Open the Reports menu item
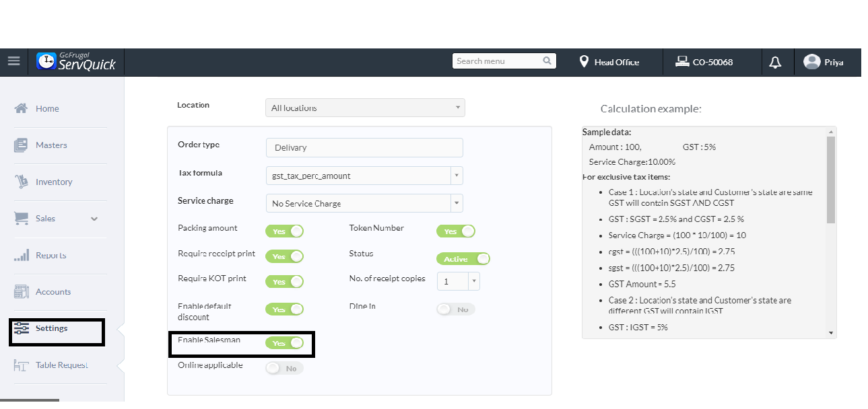 tap(51, 256)
